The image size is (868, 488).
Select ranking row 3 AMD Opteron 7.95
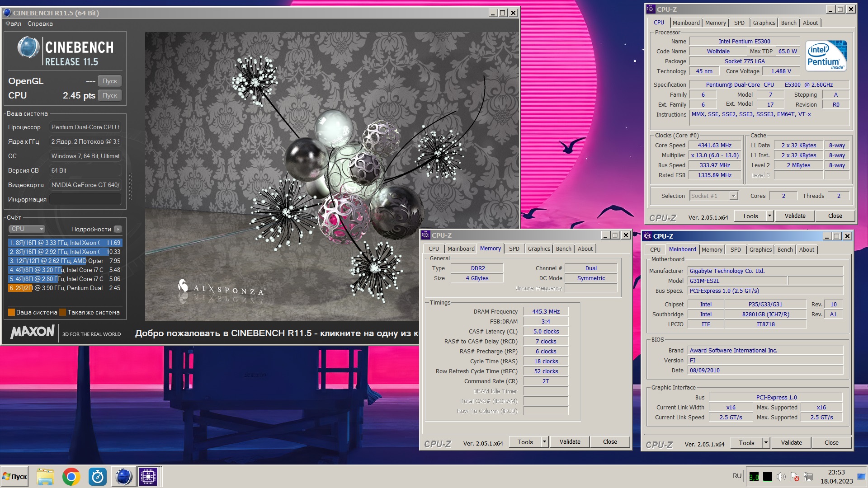click(65, 261)
